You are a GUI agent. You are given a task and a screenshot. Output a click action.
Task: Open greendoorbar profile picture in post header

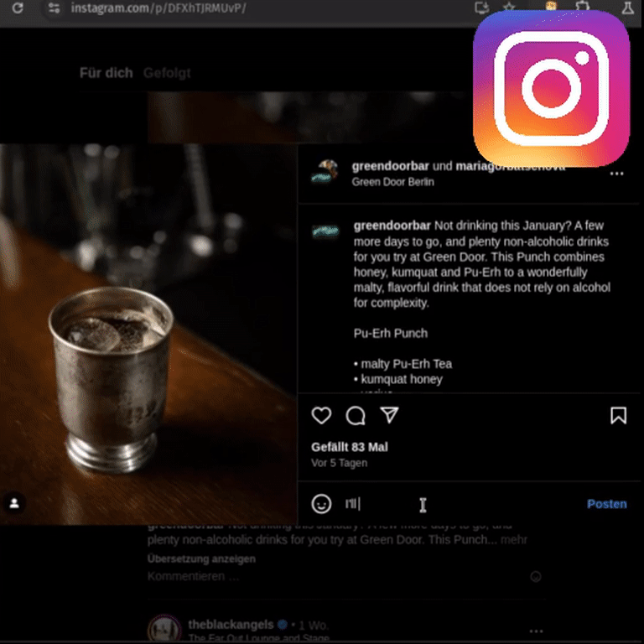(325, 172)
